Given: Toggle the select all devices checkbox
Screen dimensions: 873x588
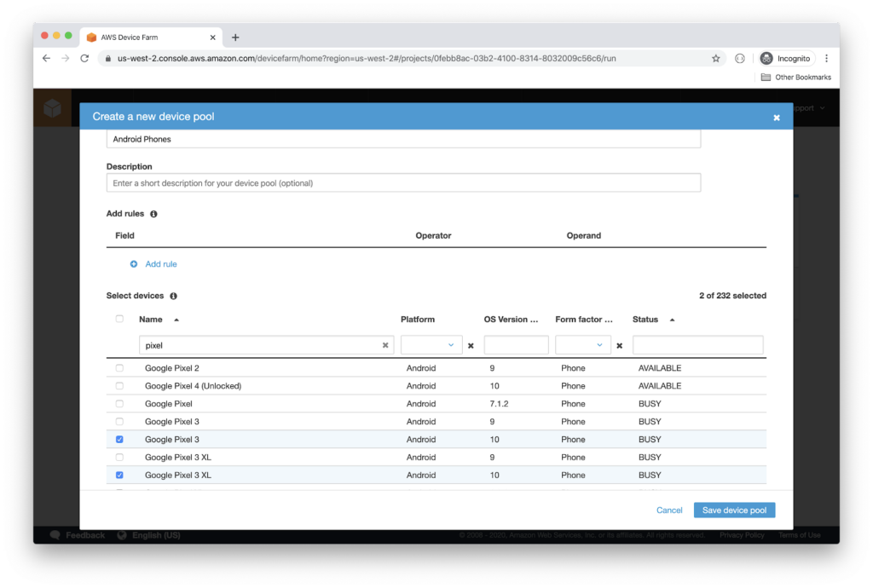Looking at the screenshot, I should [x=119, y=320].
